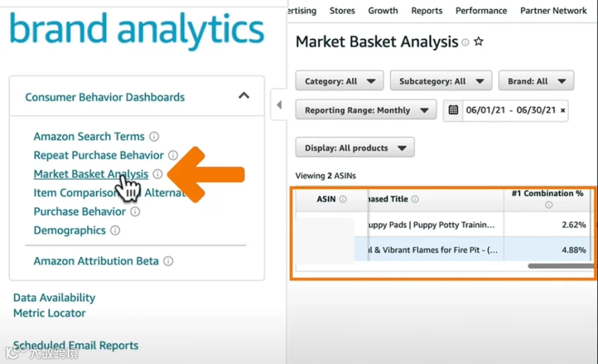The width and height of the screenshot is (598, 364).
Task: Open the Subcategory: All dropdown
Action: point(441,81)
